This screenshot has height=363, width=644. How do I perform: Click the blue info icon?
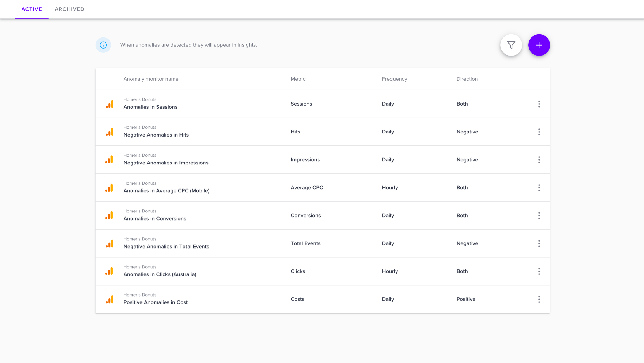(x=103, y=45)
